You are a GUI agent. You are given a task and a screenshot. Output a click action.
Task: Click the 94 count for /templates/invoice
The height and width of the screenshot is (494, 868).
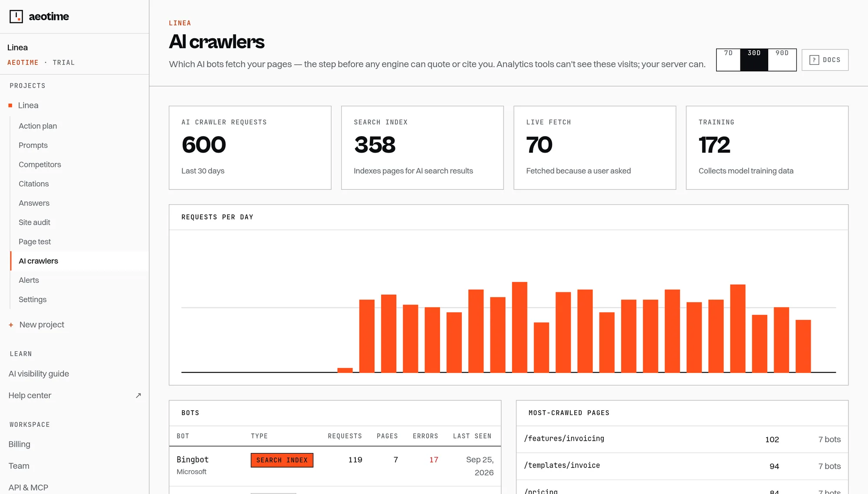coord(774,466)
